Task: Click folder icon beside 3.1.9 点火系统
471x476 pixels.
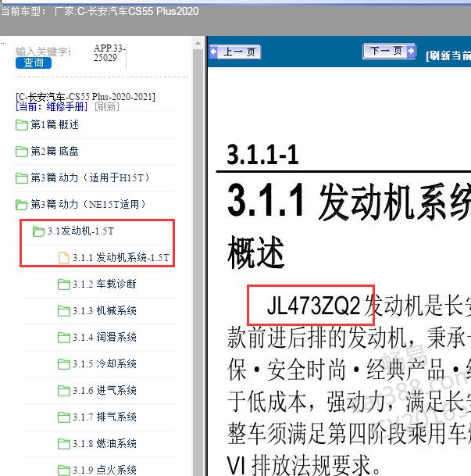Action: point(64,471)
